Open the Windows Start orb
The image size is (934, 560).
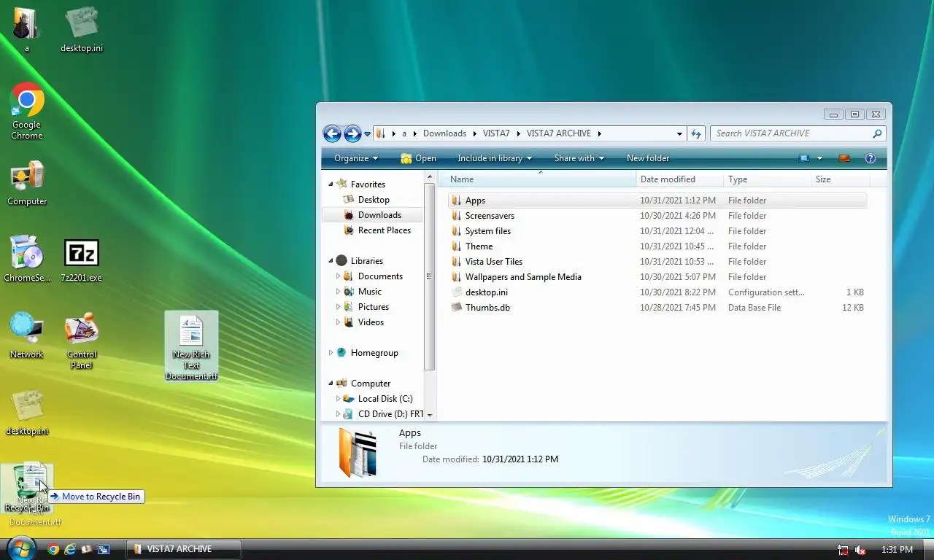[20, 548]
